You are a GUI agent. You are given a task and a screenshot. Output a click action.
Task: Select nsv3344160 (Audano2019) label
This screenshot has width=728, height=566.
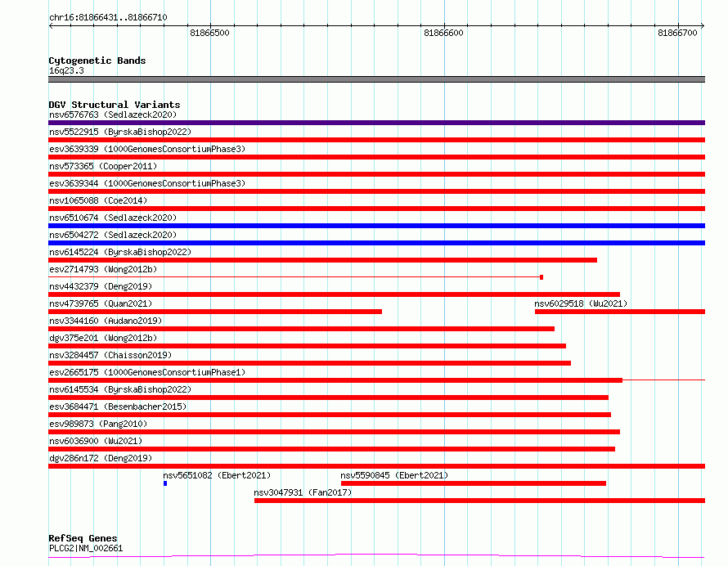click(x=106, y=321)
